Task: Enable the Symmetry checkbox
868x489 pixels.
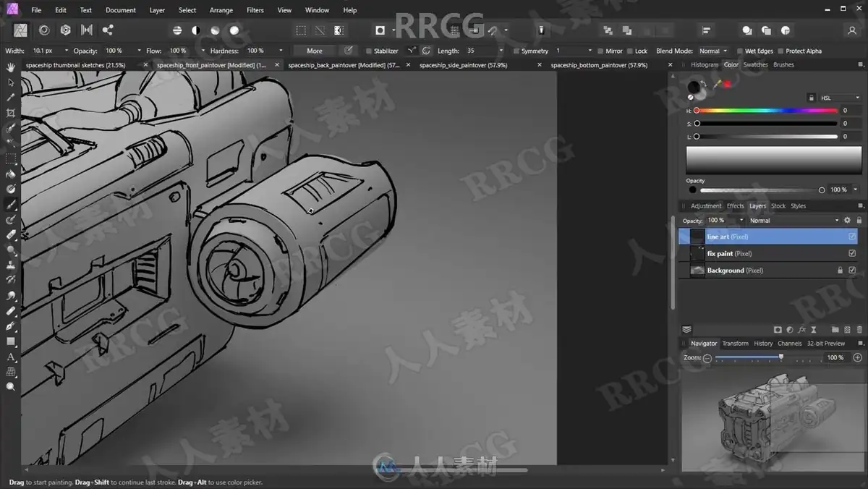Action: tap(516, 51)
